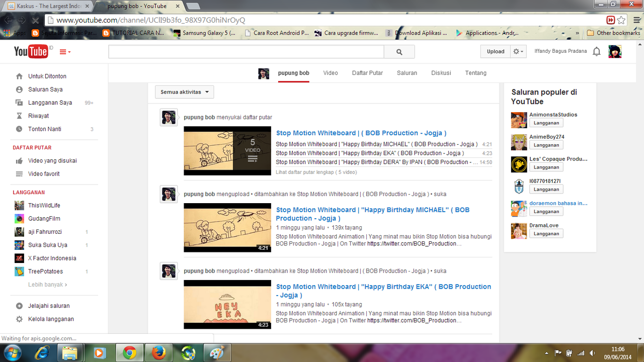Image resolution: width=644 pixels, height=362 pixels.
Task: Open Internet Explorer from the taskbar
Action: 41,353
